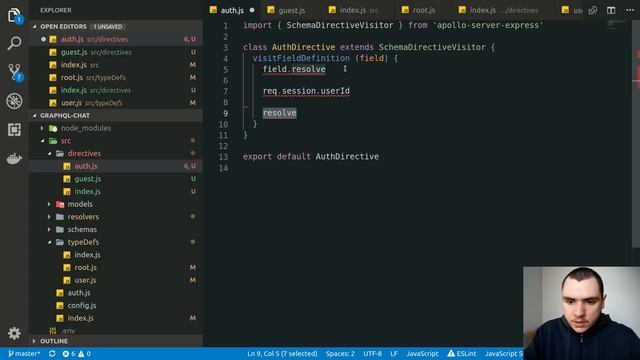Viewport: 640px width, 360px height.
Task: Open the Manage gear settings icon
Action: 14,333
